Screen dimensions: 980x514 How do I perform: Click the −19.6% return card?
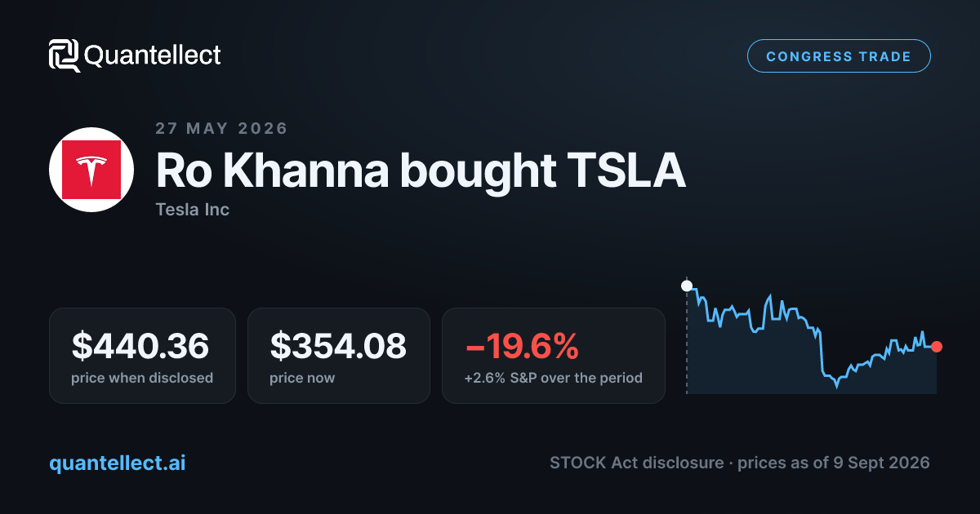pos(554,355)
